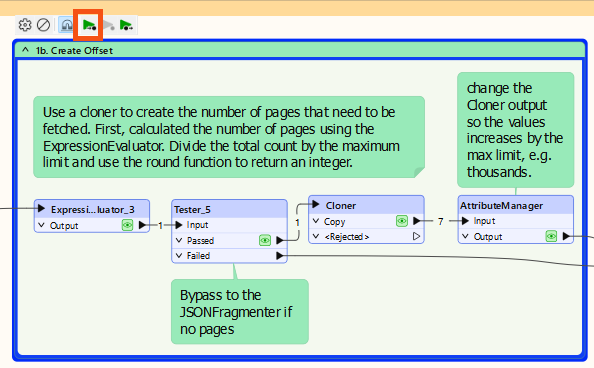The width and height of the screenshot is (594, 368).
Task: Select the 1b. Create Offset bookmark title
Action: tap(74, 50)
